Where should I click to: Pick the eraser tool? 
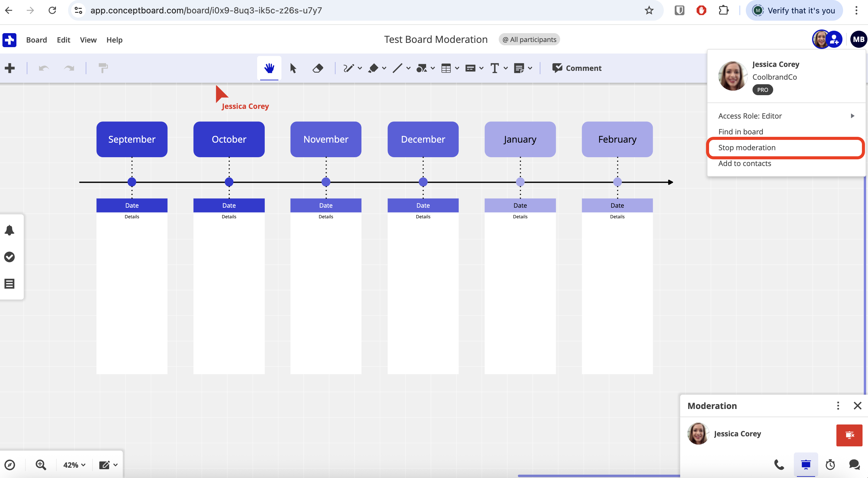[x=318, y=68]
